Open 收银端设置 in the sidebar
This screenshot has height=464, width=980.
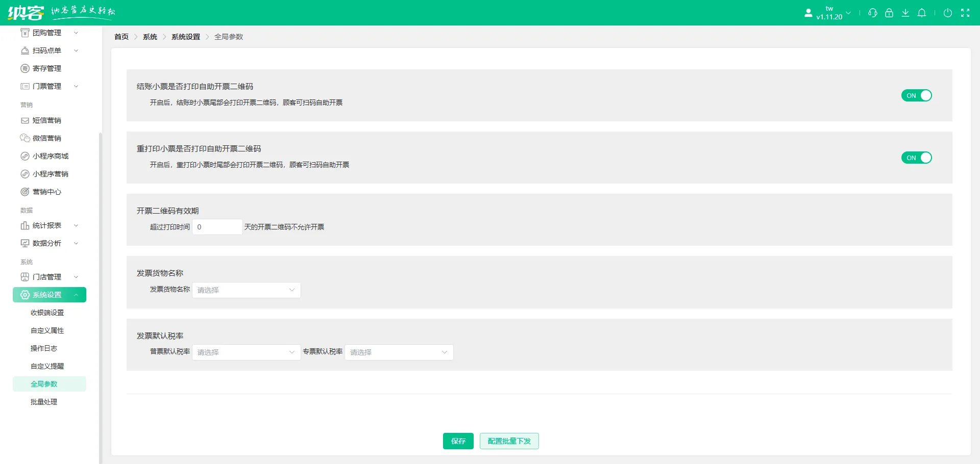click(x=47, y=313)
